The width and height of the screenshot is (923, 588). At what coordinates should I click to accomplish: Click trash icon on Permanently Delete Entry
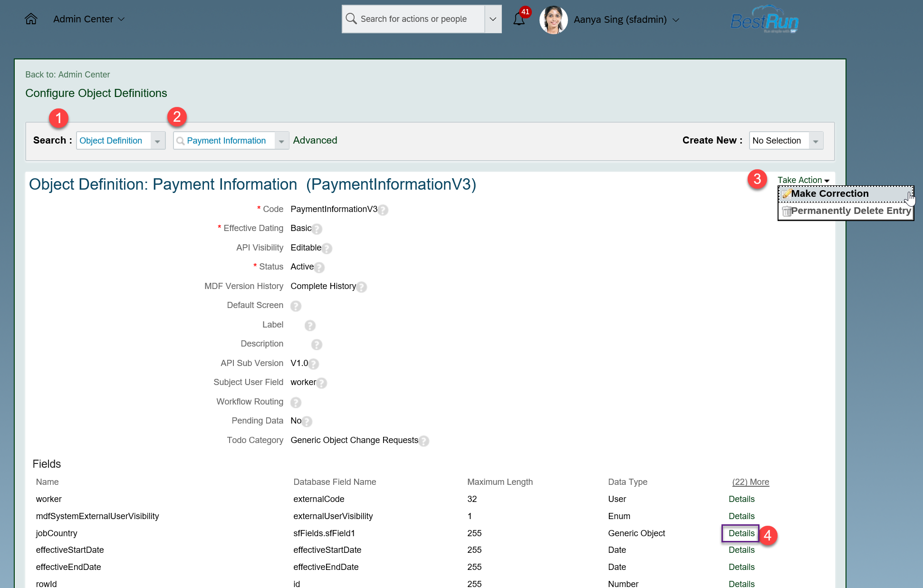tap(787, 211)
